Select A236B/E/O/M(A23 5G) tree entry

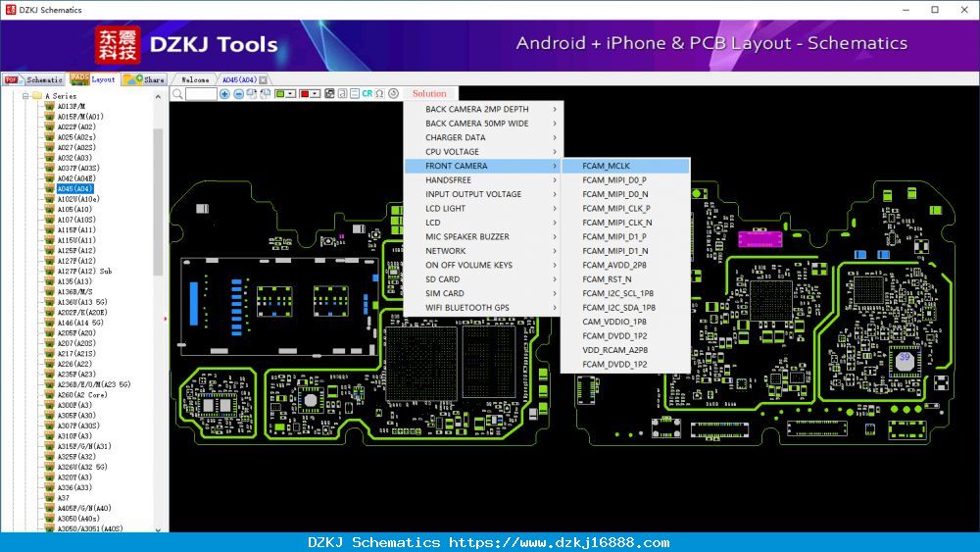tap(94, 385)
